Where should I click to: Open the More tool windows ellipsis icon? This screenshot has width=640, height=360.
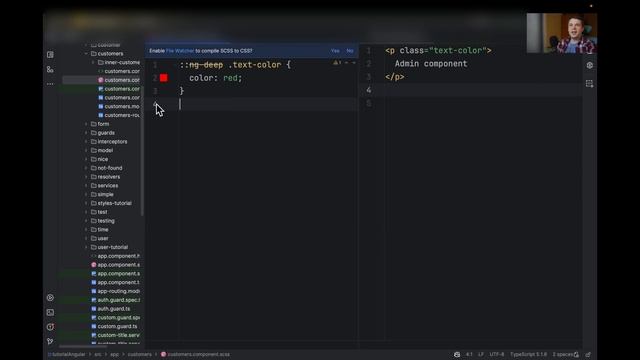pyautogui.click(x=50, y=84)
